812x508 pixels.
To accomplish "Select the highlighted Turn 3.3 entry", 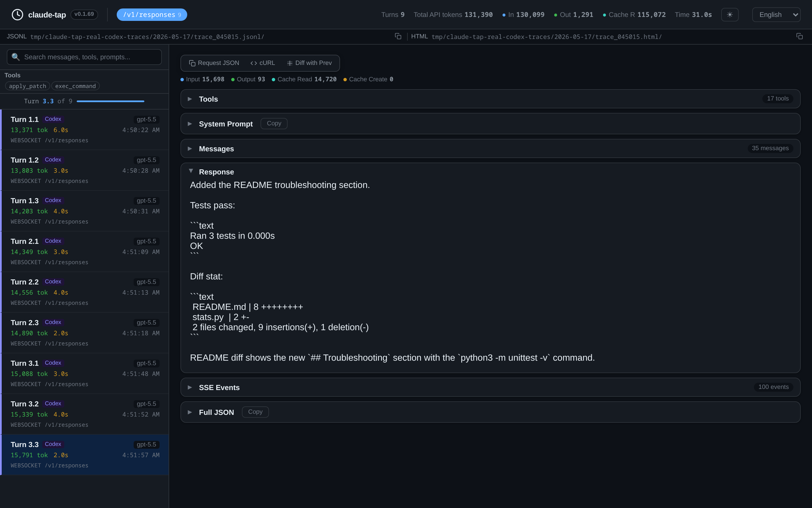I will (x=85, y=455).
